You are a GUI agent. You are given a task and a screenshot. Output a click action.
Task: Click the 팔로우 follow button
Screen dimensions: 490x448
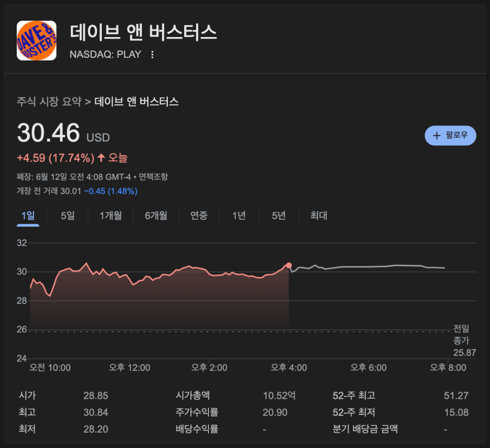(450, 135)
